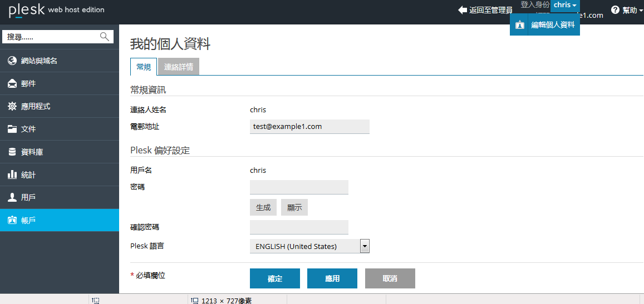Switch to the 連絡詳情 tab
The image size is (644, 304).
click(179, 67)
